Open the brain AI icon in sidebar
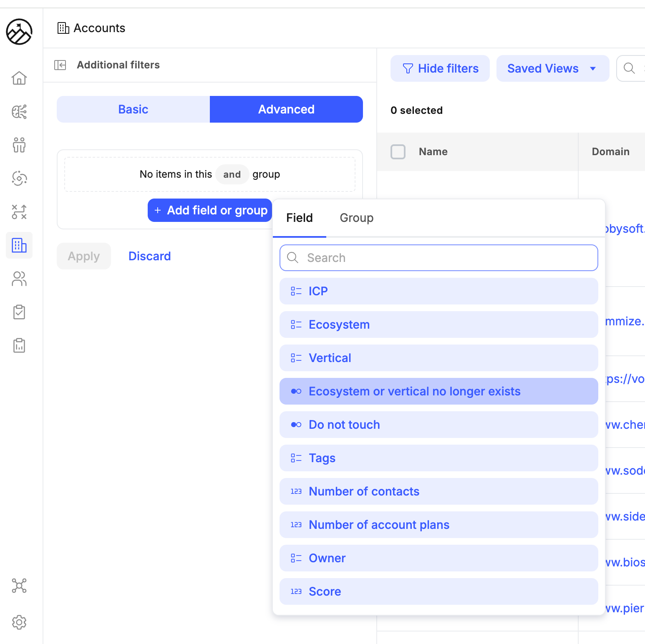The height and width of the screenshot is (644, 645). click(x=19, y=112)
